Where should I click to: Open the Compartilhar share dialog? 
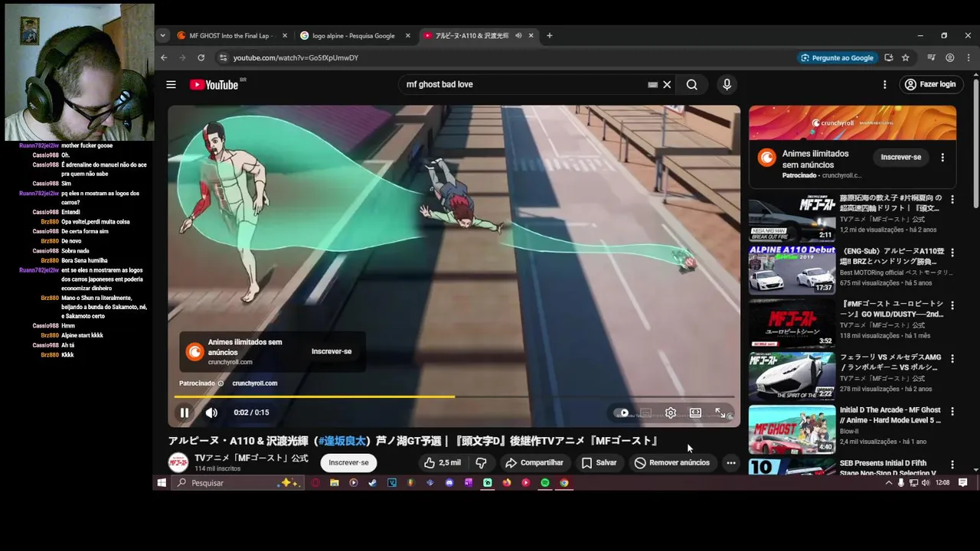click(x=534, y=462)
